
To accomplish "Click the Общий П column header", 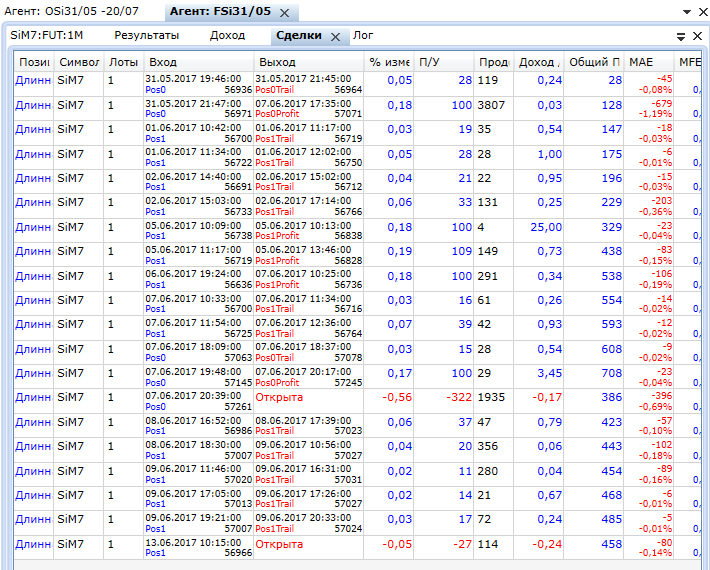I will 594,62.
